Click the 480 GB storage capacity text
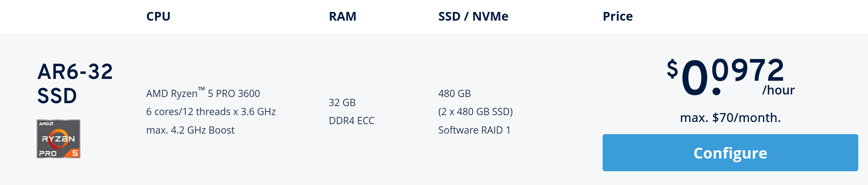868x185 pixels. 454,93
